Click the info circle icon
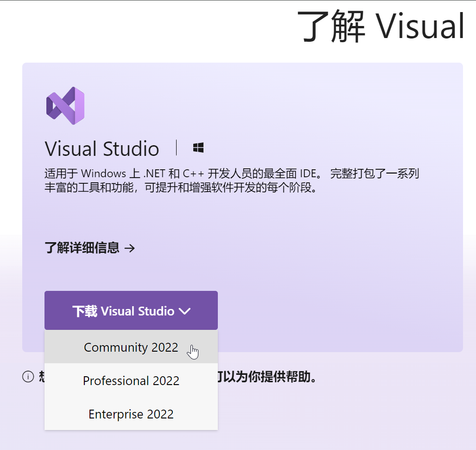The image size is (476, 450). (x=28, y=377)
